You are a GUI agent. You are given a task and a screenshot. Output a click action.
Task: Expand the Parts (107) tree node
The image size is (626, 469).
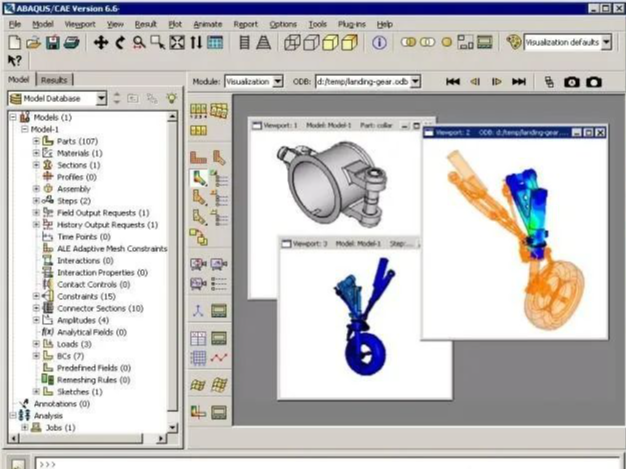36,141
